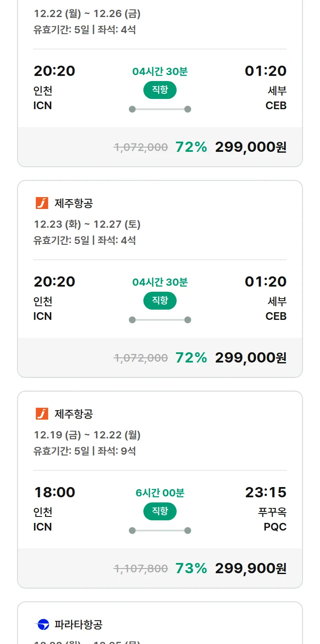Viewport: 320px width, 644px height.
Task: Click 직항 badge on the 12.23 Cebu flight
Action: click(160, 301)
